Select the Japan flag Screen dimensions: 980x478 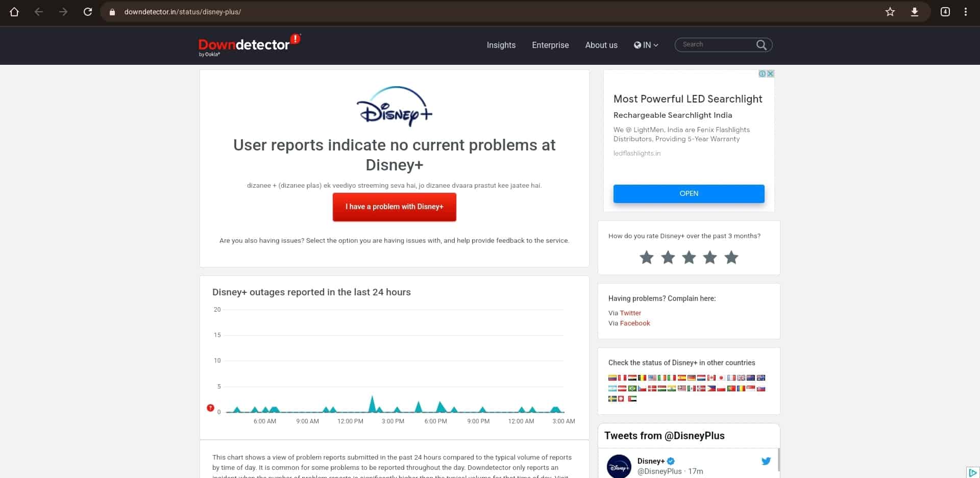click(x=721, y=378)
